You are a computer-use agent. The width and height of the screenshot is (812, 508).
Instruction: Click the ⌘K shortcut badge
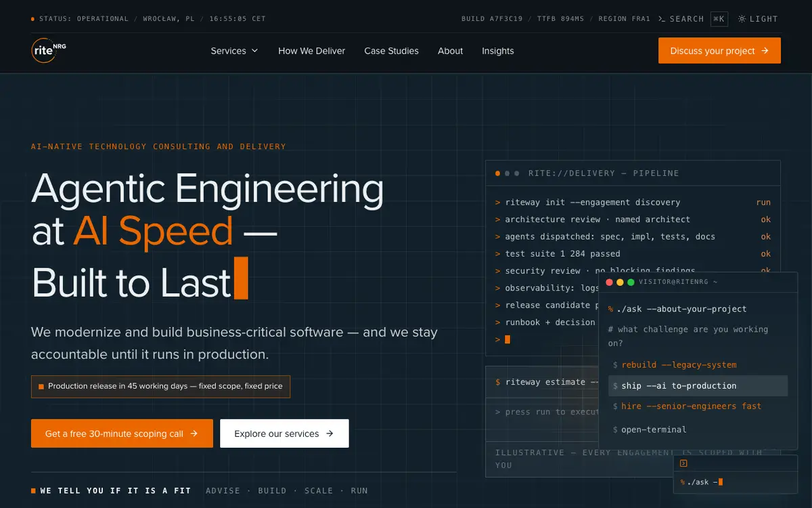(x=719, y=19)
